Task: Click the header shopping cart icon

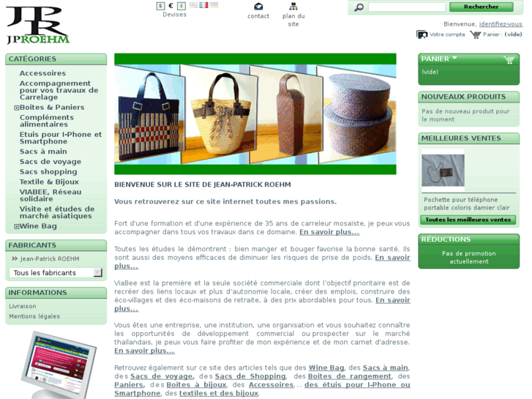Action: [476, 34]
